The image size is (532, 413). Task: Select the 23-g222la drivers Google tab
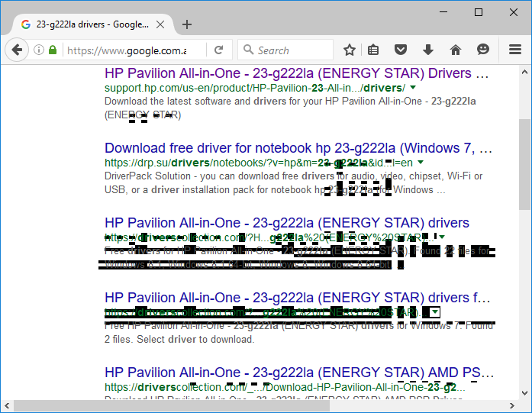(93, 24)
